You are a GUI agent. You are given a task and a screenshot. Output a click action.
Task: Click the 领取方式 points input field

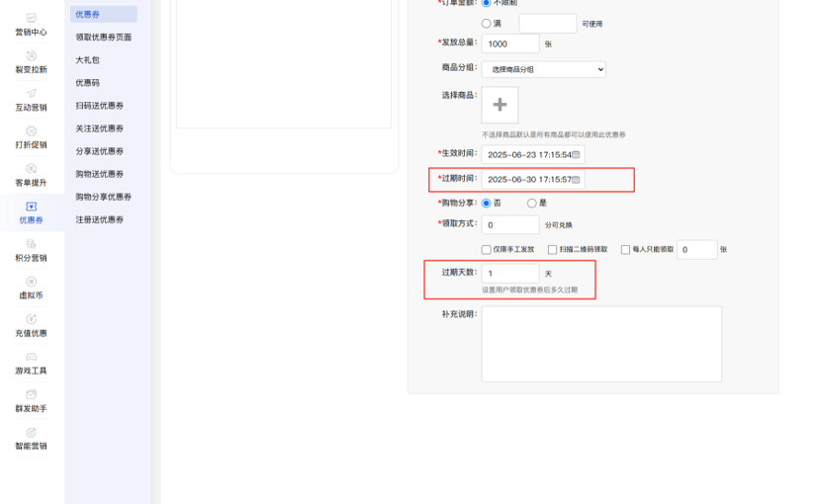[510, 225]
